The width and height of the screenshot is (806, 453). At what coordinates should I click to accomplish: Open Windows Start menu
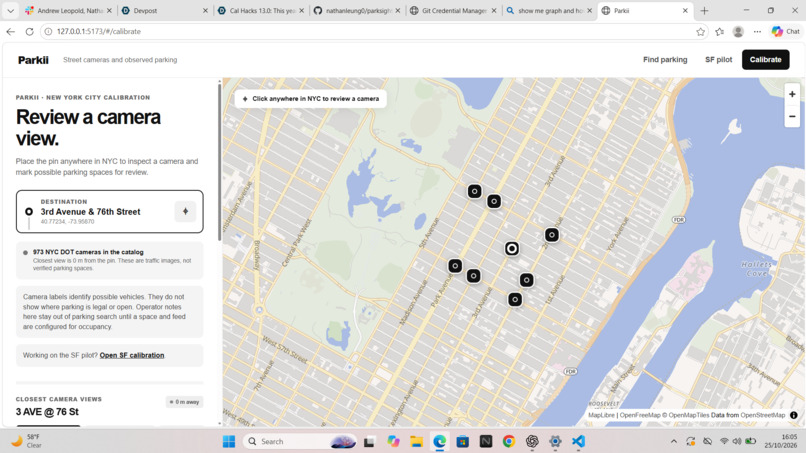229,441
